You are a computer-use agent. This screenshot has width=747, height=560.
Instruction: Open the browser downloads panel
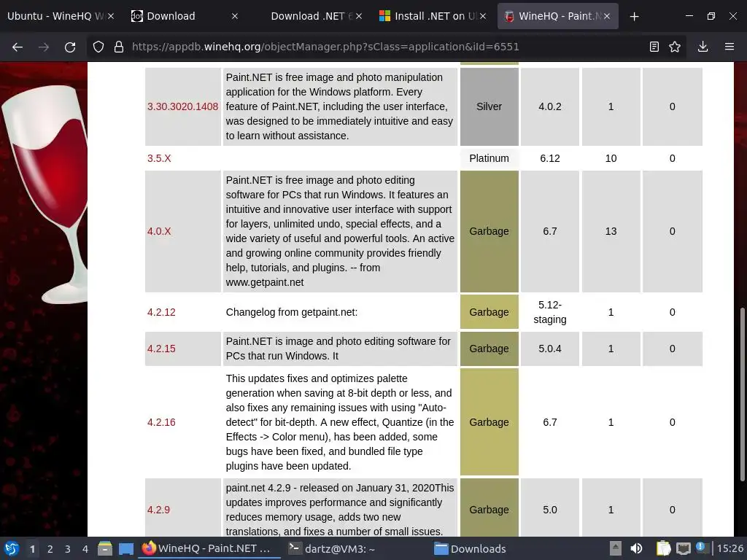(x=703, y=47)
